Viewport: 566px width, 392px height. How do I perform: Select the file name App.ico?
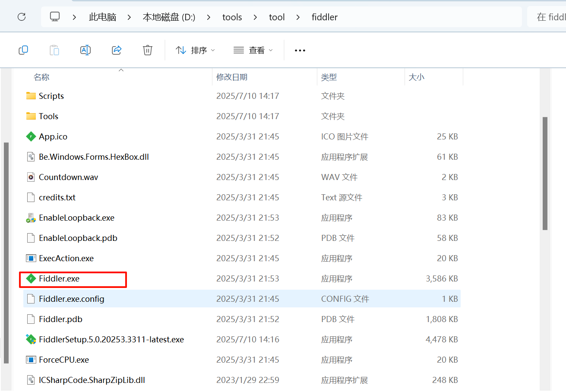point(53,136)
